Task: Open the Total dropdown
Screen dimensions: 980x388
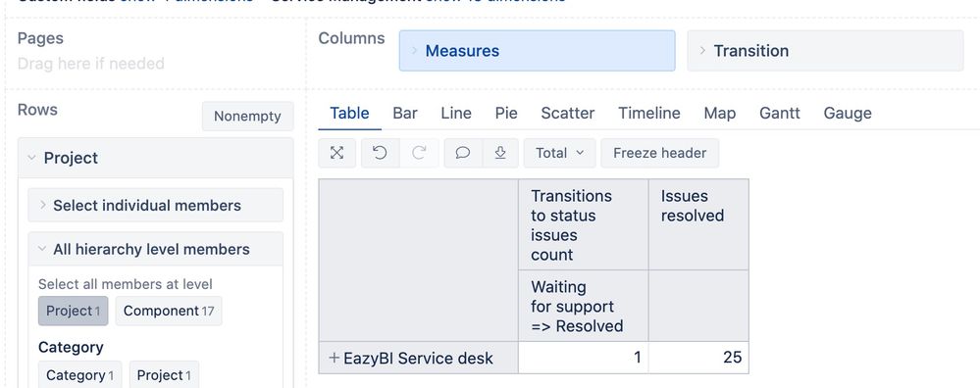Action: [x=559, y=153]
